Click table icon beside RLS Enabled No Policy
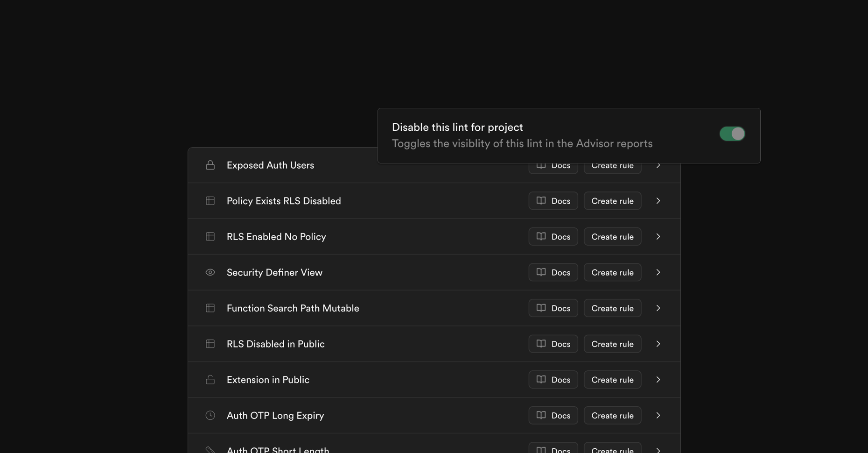 210,236
